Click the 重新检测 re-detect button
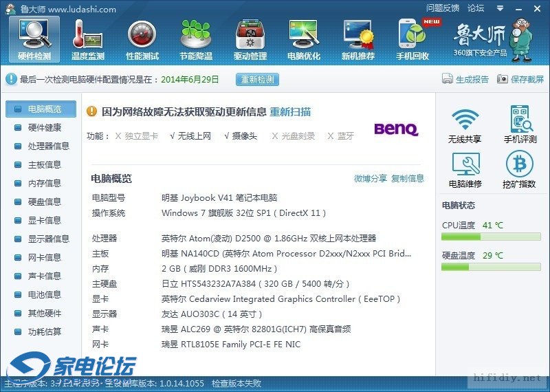Viewport: 550px width, 392px height. (257, 79)
